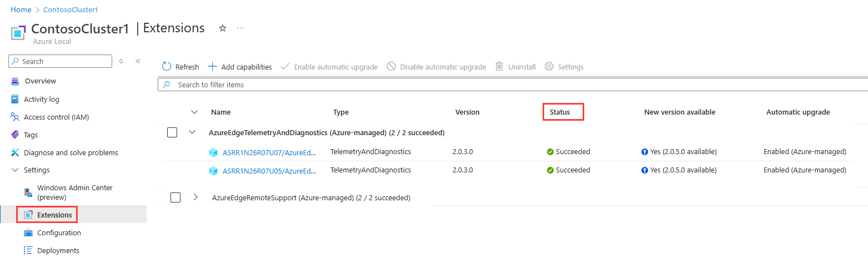The width and height of the screenshot is (868, 262).
Task: Click the Access control (IAM) people icon
Action: (x=15, y=117)
